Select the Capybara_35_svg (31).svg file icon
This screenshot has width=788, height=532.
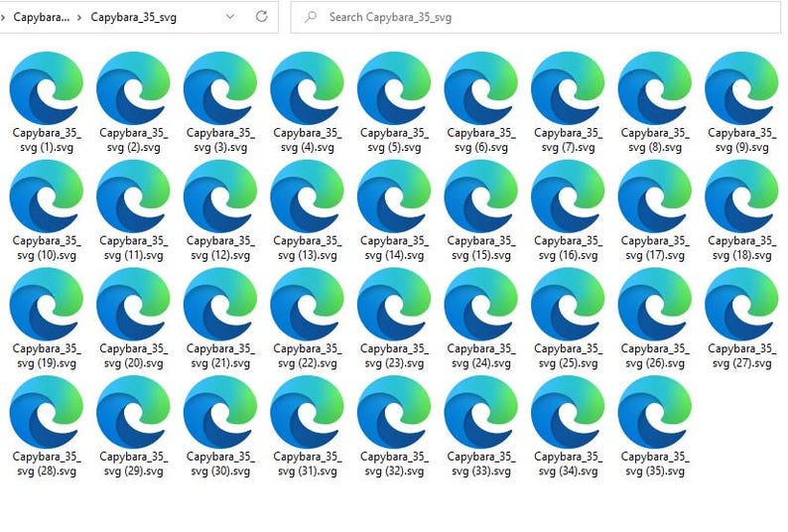(307, 412)
